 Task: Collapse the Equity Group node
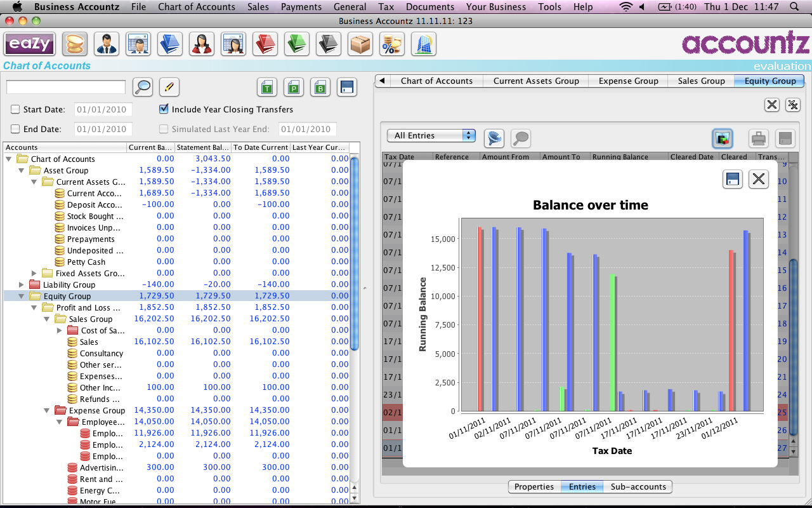click(22, 296)
